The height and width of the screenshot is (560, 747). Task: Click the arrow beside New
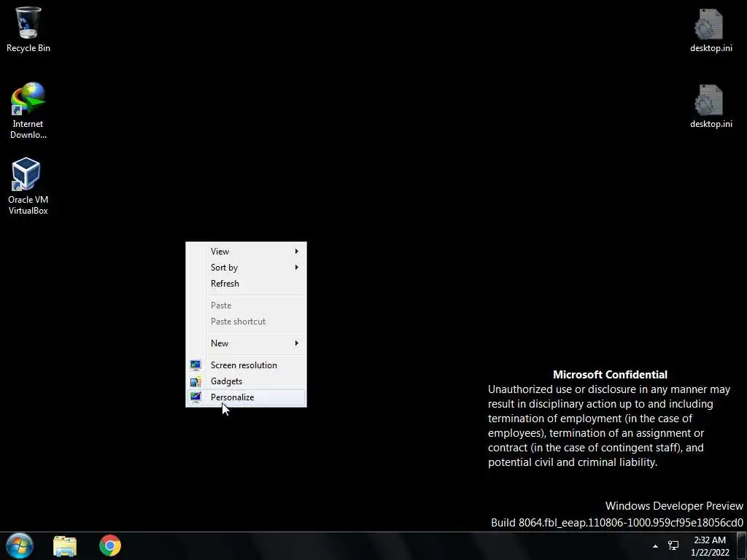tap(296, 343)
